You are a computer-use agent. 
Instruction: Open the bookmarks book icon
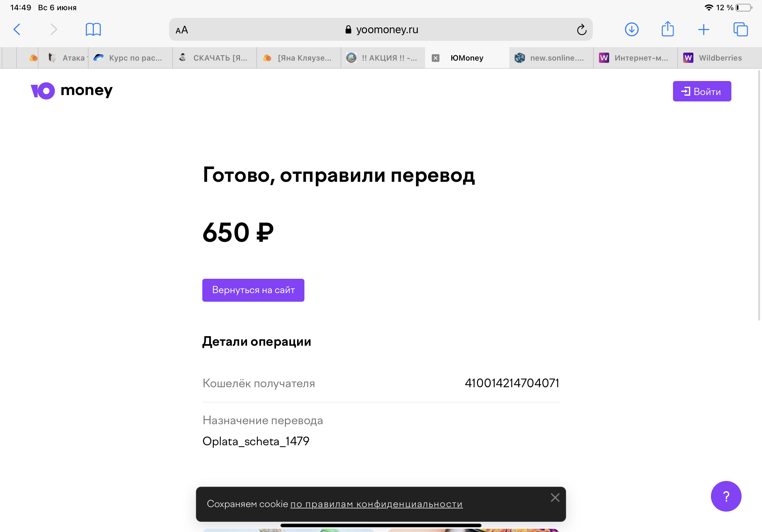point(93,30)
